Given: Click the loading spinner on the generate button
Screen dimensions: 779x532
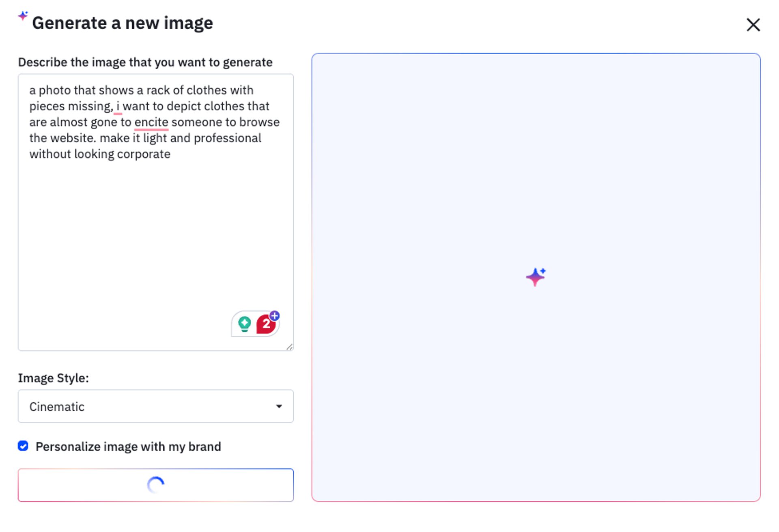Looking at the screenshot, I should tap(155, 485).
